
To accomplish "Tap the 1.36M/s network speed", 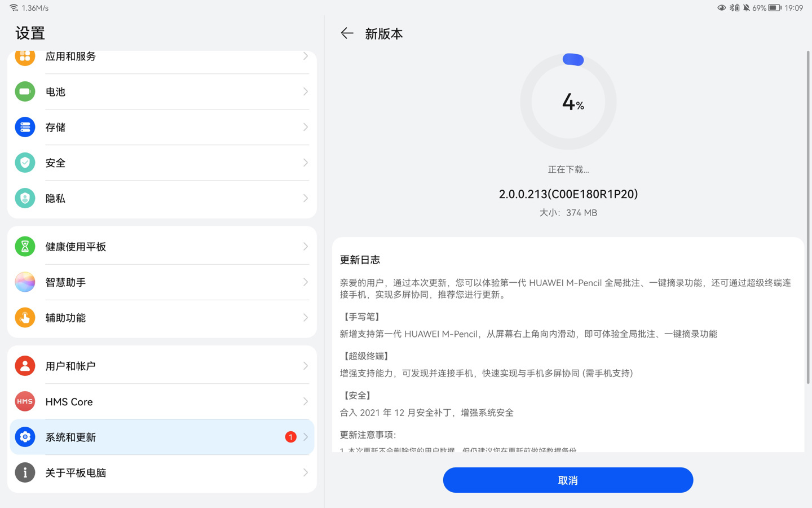I will 35,8.
